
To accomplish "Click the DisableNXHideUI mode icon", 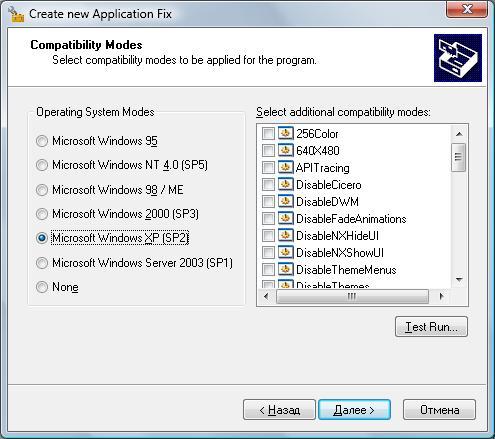I will coord(285,235).
